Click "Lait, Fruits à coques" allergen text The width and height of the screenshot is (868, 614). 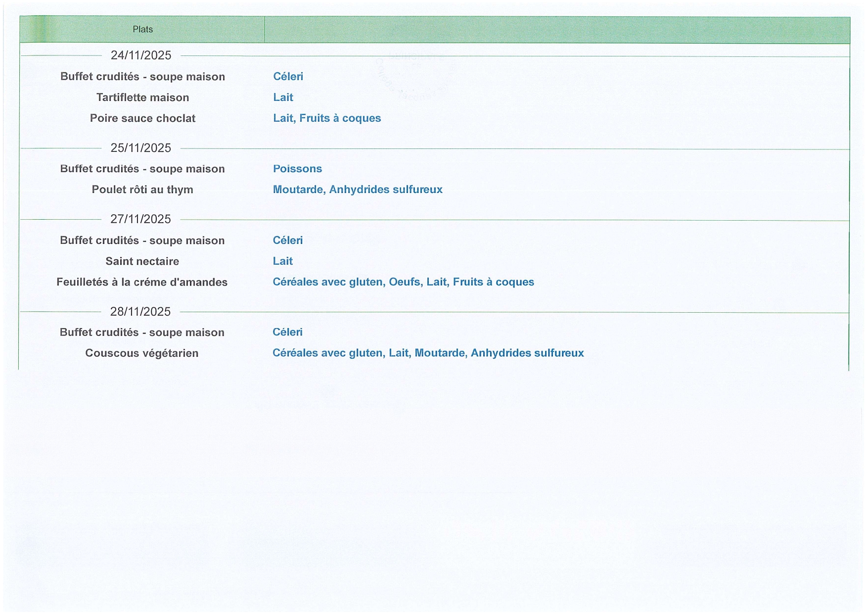[x=327, y=118]
